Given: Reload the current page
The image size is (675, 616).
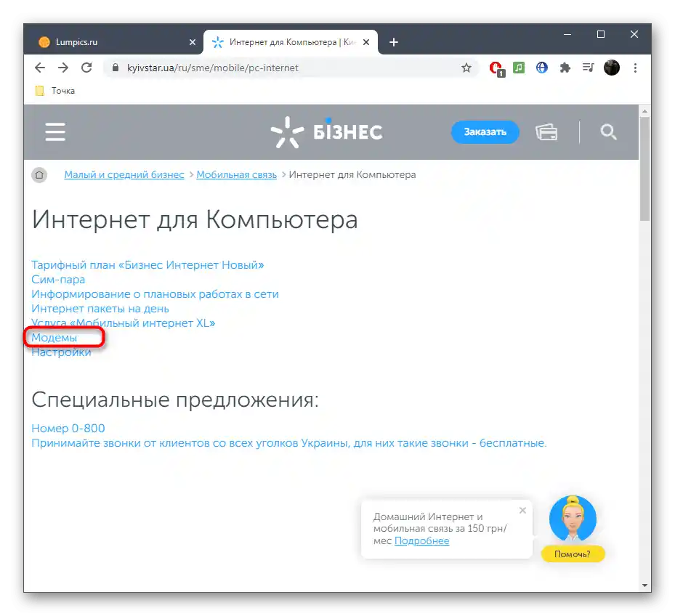Looking at the screenshot, I should click(86, 68).
